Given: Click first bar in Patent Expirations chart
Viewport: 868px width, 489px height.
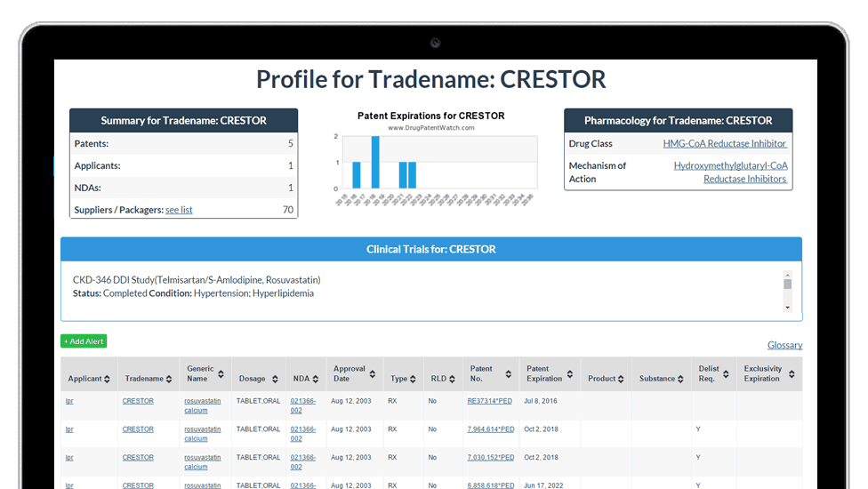Looking at the screenshot, I should 357,175.
